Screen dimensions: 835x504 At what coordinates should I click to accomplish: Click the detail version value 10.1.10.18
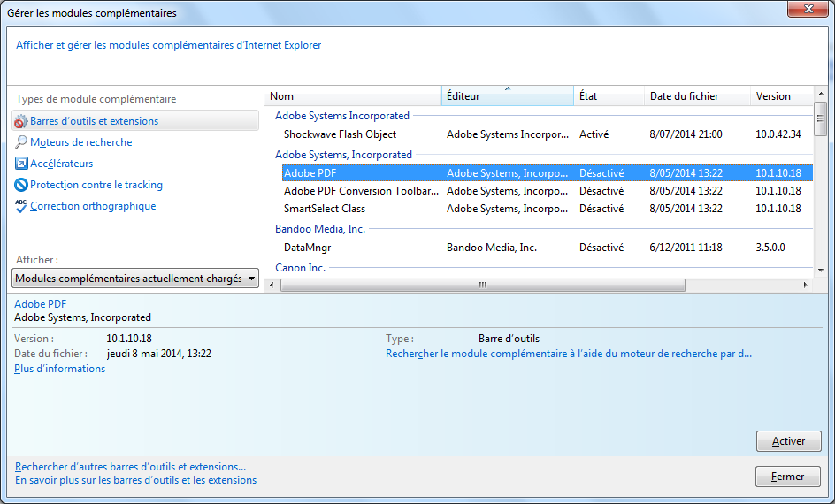[129, 339]
